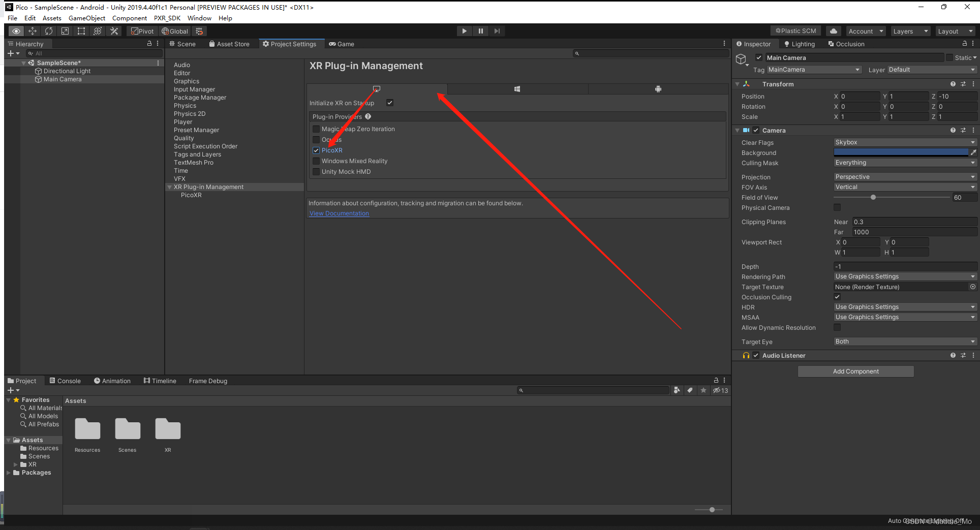Click the Pause button
Viewport: 980px width, 530px height.
point(480,31)
